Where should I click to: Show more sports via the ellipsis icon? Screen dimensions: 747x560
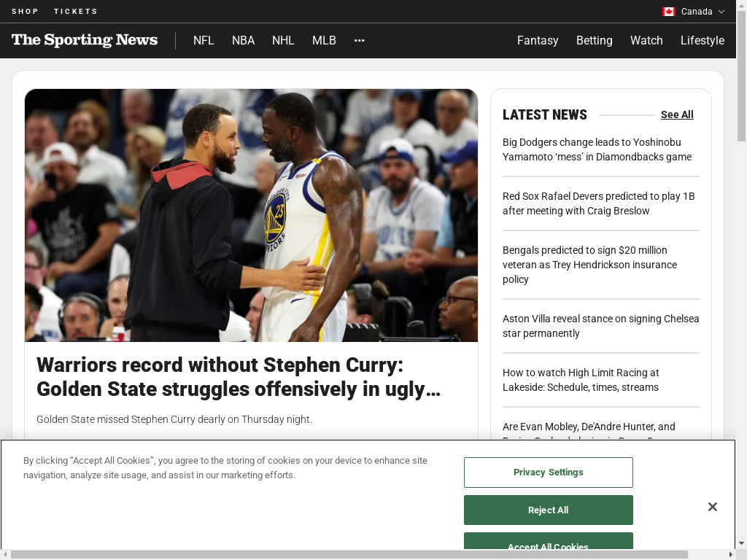pos(359,41)
